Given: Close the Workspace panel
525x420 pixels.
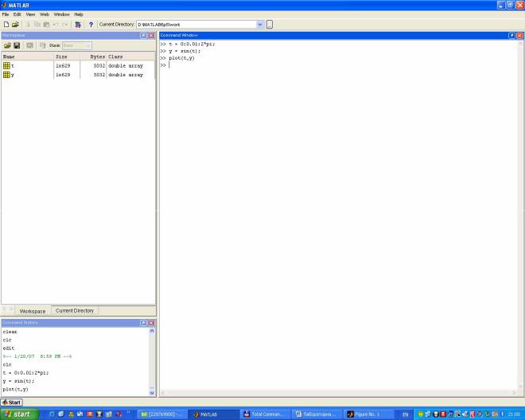Looking at the screenshot, I should 151,36.
